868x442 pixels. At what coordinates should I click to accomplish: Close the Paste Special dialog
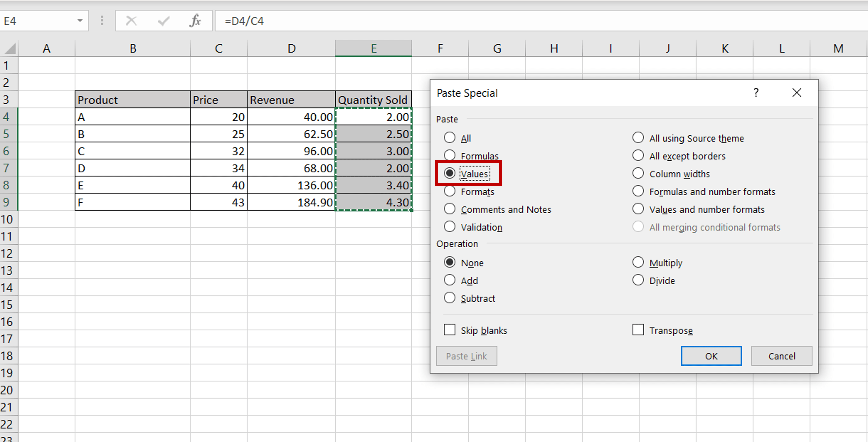coord(796,93)
